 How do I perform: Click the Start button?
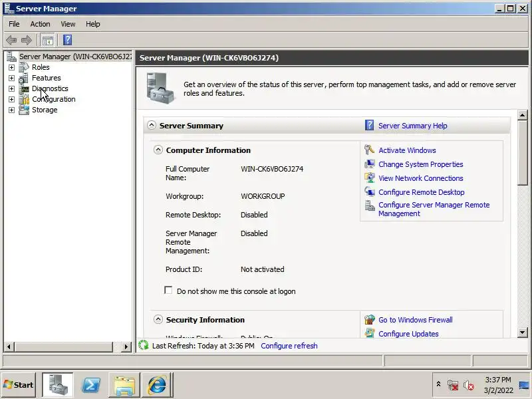click(x=19, y=385)
